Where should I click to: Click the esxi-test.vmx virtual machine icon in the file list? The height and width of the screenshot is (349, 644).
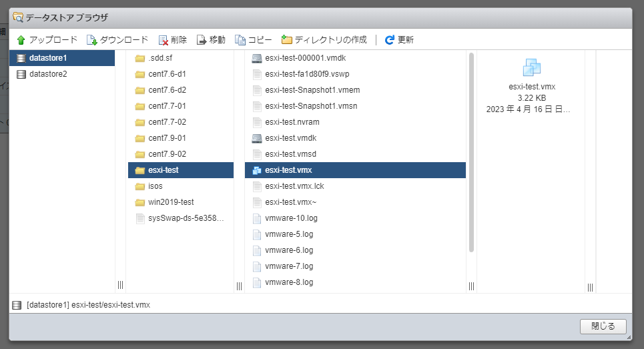point(257,170)
